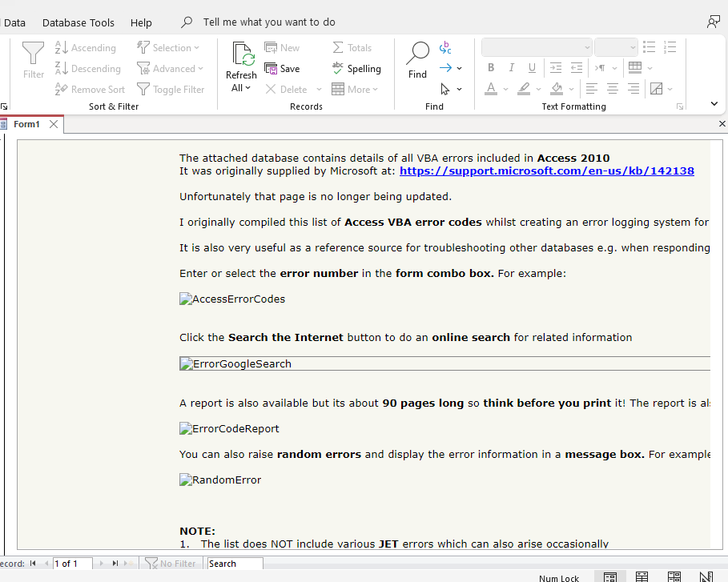Image resolution: width=728 pixels, height=582 pixels.
Task: Click the Replace icon in Find group
Action: pos(445,48)
